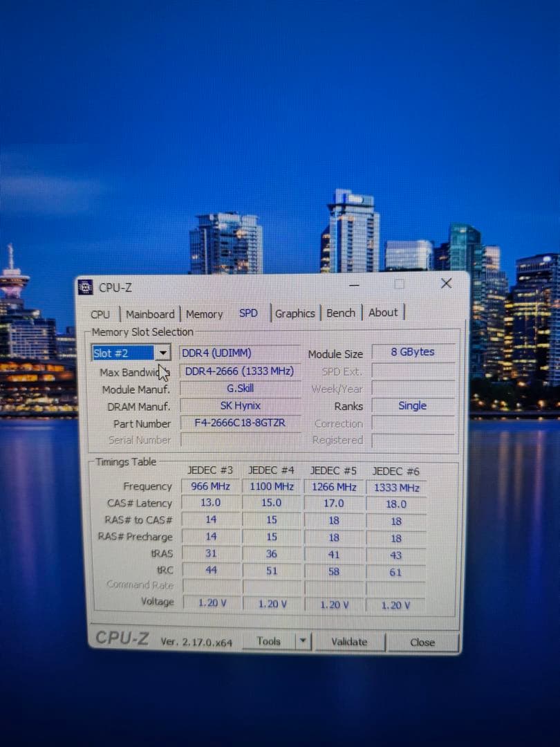Viewport: 560px width, 747px height.
Task: Click the Ranks field showing Single
Action: coord(413,406)
